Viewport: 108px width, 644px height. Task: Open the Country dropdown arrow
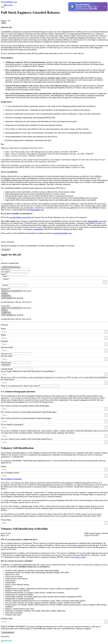pos(105,282)
